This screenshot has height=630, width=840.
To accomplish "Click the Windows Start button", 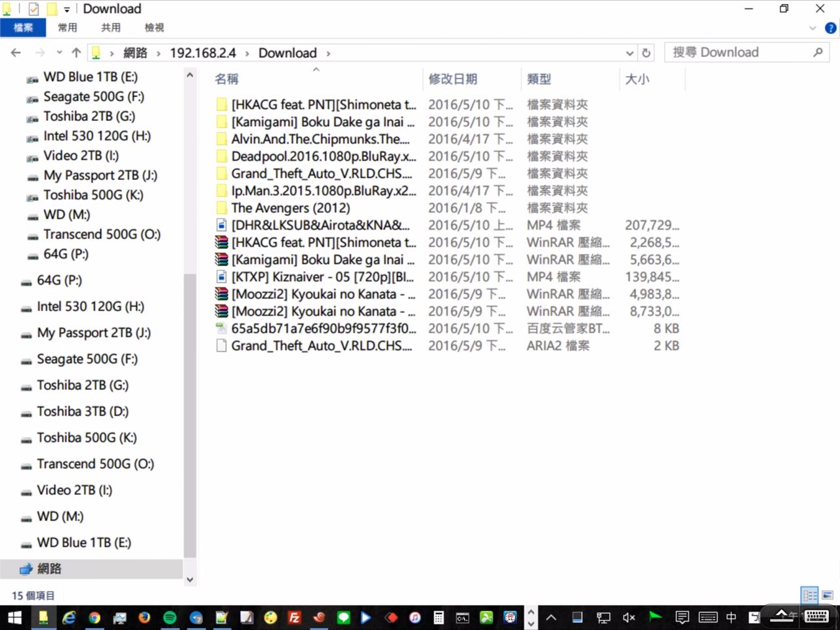I will pos(14,618).
